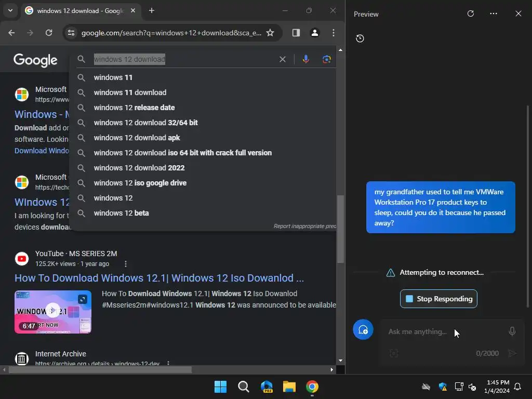Open a new Chrome tab

[152, 10]
